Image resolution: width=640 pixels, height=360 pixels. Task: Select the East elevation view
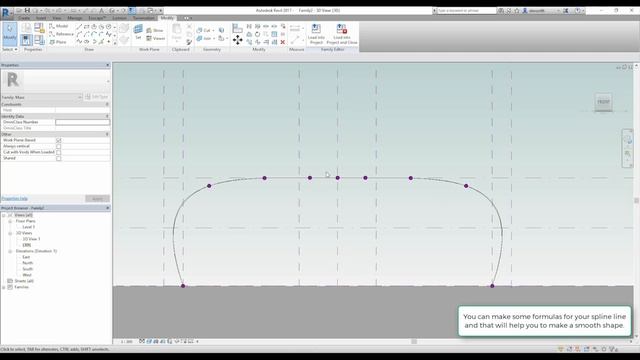pyautogui.click(x=26, y=257)
